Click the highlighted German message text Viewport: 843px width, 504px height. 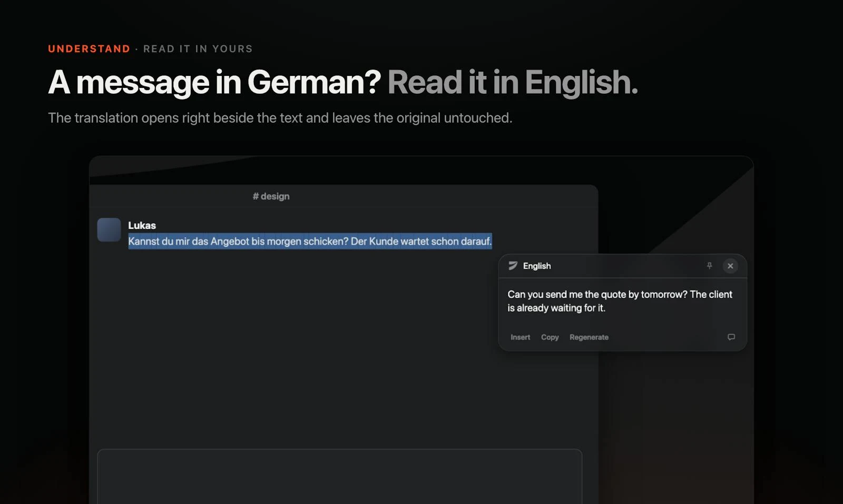click(x=310, y=241)
